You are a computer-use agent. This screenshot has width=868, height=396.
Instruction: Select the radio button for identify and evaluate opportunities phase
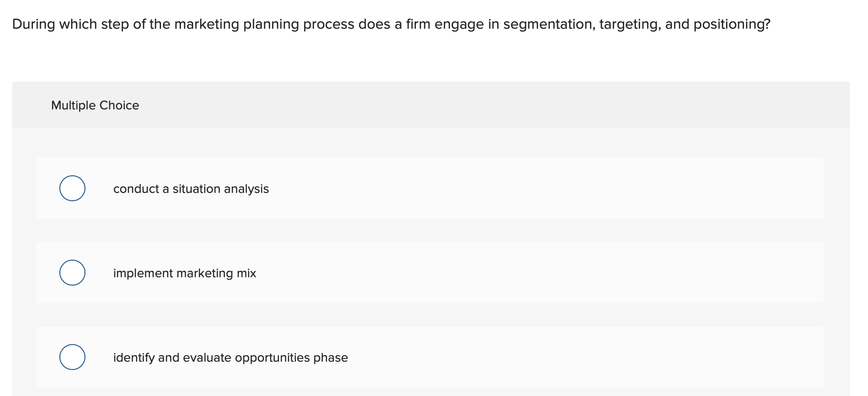point(72,357)
